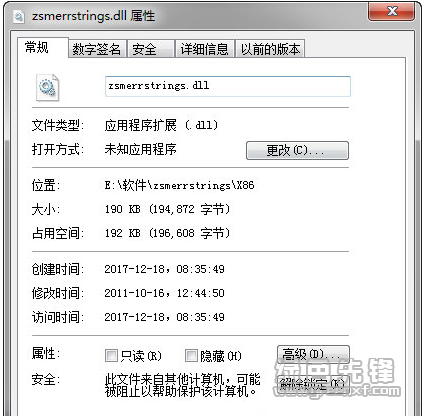
Task: Click the title bar file icon
Action: pos(19,16)
